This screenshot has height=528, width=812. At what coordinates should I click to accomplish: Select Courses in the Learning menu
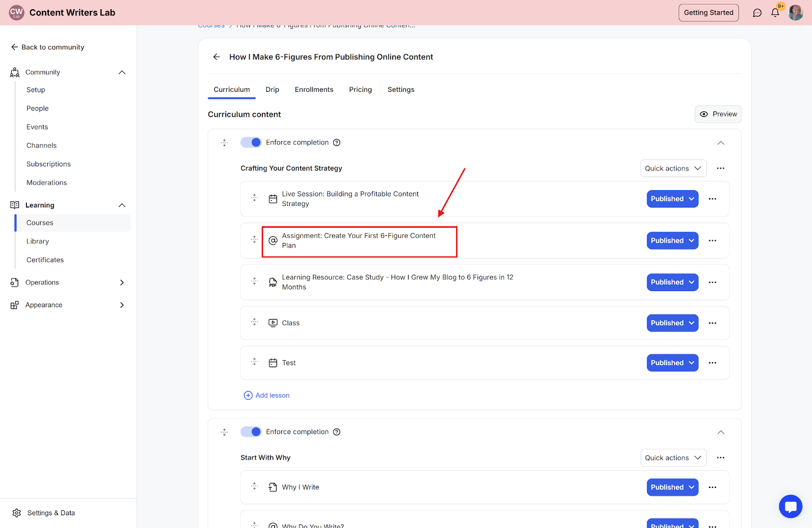point(73,223)
